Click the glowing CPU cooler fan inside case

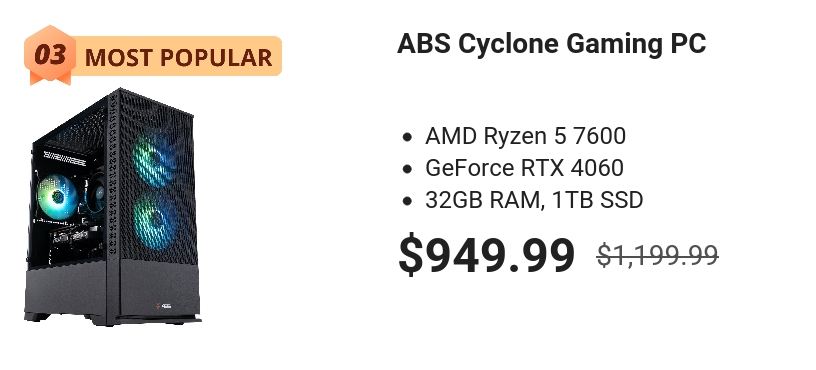pos(57,197)
